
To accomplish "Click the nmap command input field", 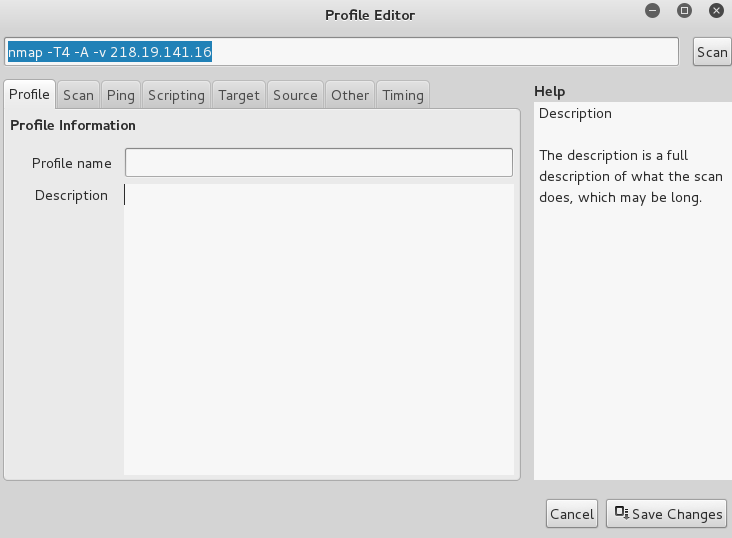I will (x=341, y=52).
